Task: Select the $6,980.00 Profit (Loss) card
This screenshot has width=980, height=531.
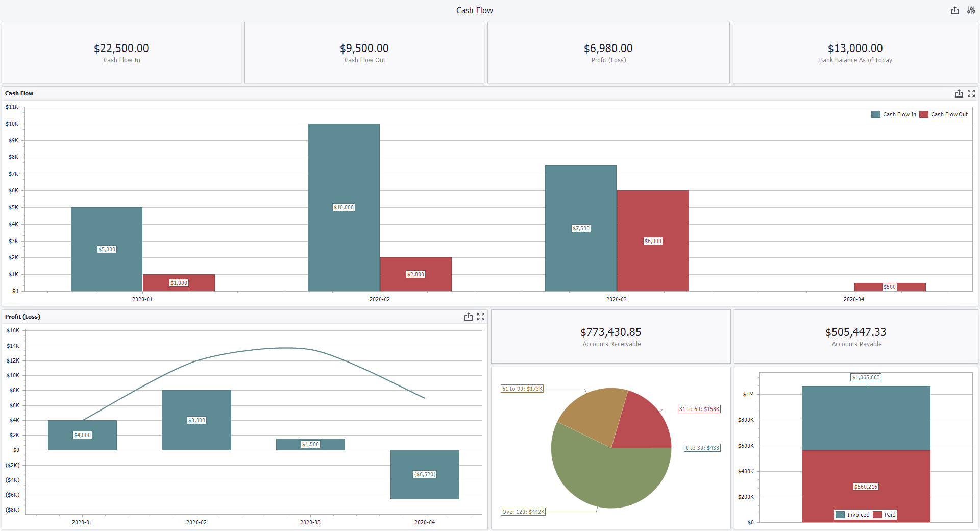Action: click(608, 53)
